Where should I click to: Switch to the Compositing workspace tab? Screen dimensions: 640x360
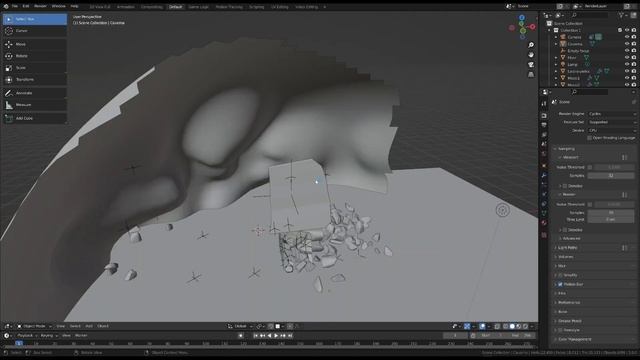[x=151, y=7]
